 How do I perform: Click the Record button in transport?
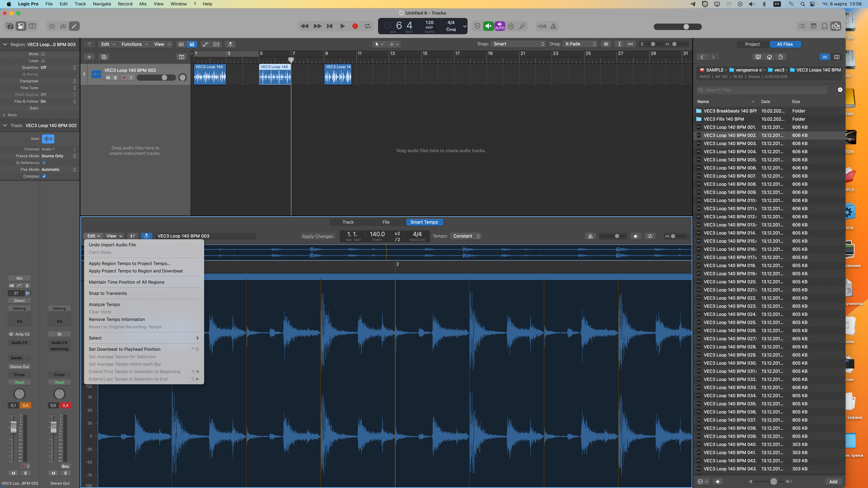[x=355, y=26]
